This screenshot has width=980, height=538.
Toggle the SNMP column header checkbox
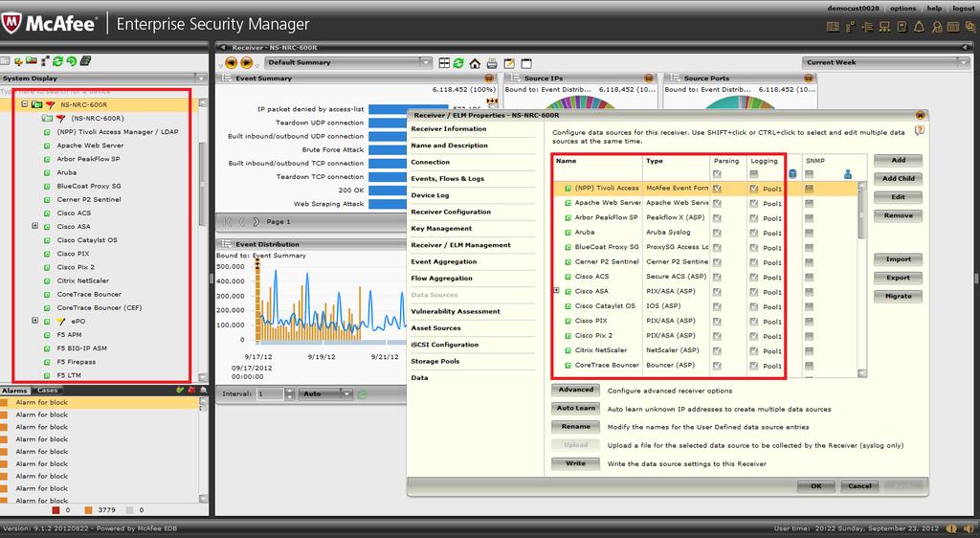point(810,174)
